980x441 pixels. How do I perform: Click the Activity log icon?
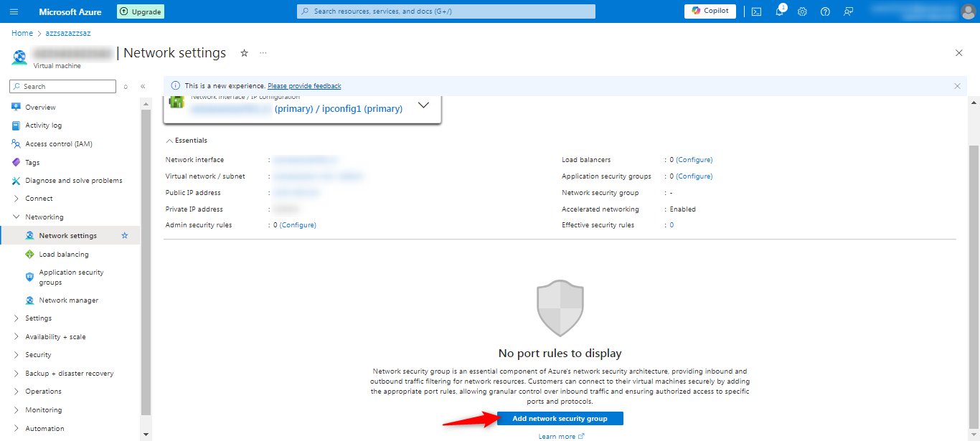[16, 125]
